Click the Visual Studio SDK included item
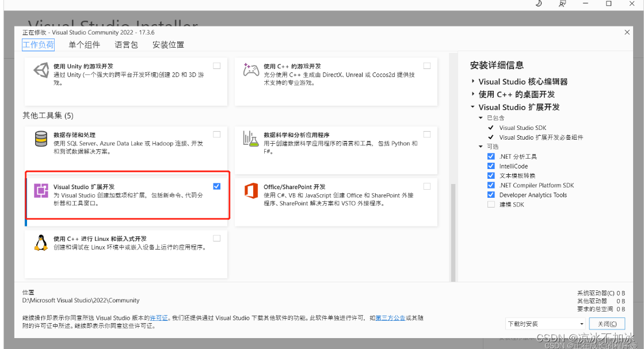This screenshot has width=644, height=349. [x=523, y=128]
